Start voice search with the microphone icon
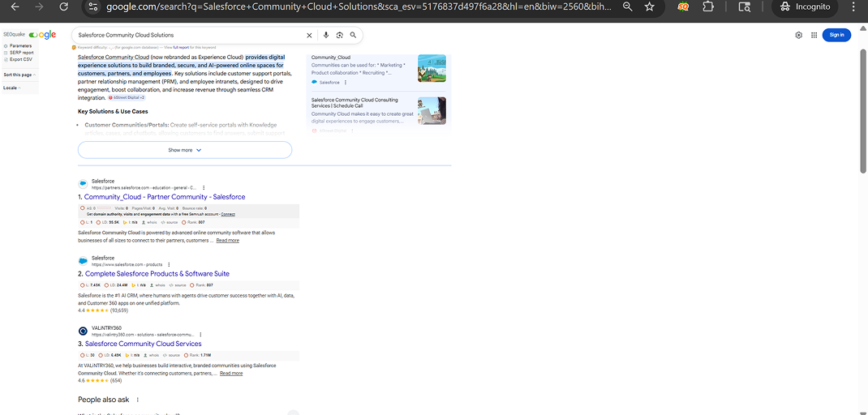Viewport: 868px width, 415px height. [x=326, y=35]
